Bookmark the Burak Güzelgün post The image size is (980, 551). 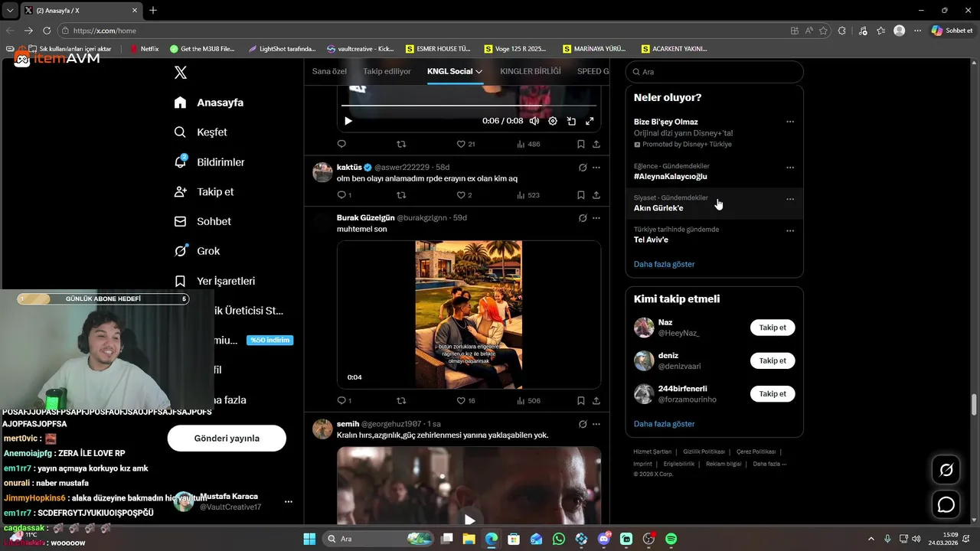tap(581, 400)
